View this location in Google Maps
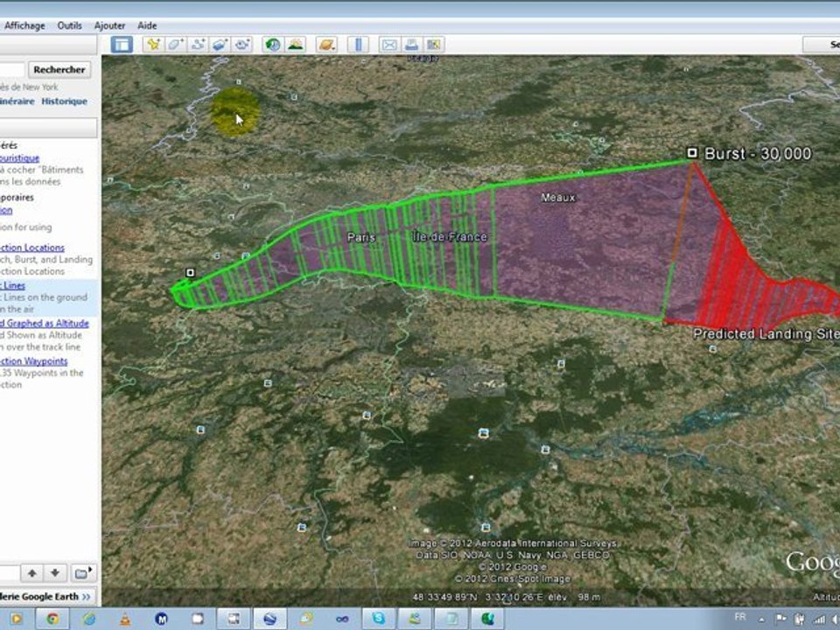This screenshot has height=630, width=840. click(x=433, y=45)
